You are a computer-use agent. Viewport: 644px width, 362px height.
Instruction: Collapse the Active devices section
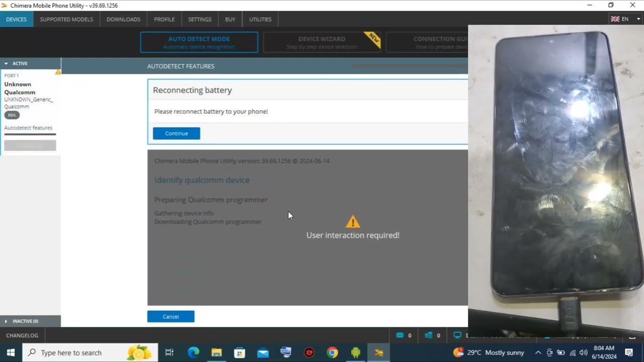click(30, 63)
